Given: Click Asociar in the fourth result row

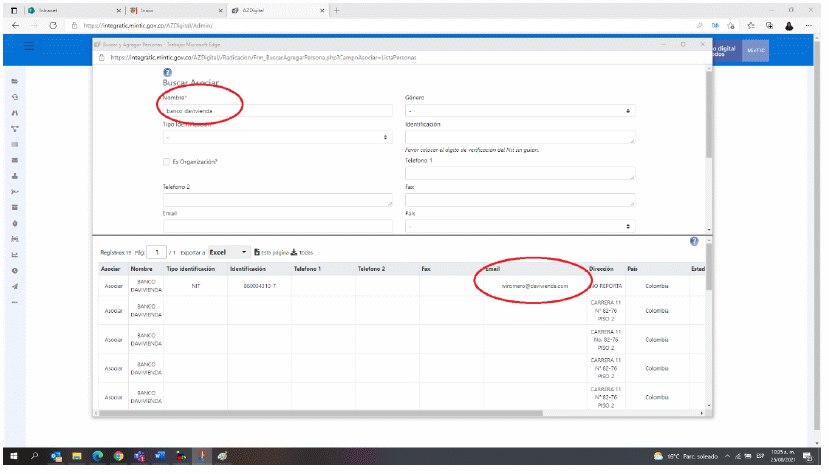Looking at the screenshot, I should pyautogui.click(x=113, y=368).
